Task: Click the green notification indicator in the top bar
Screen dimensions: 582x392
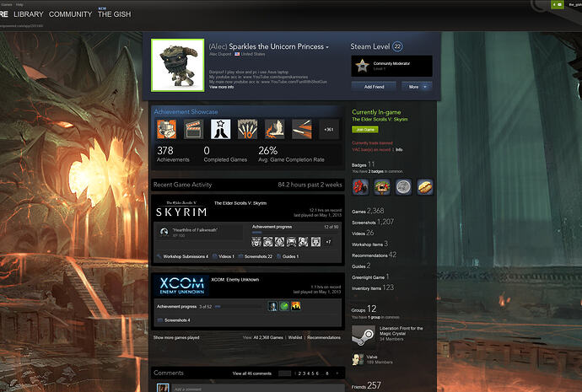Action: (x=558, y=4)
